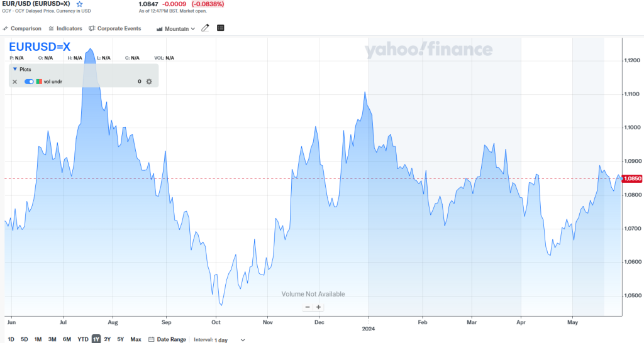Toggle the vol undr plot switch
Image resolution: width=644 pixels, height=343 pixels.
(29, 82)
